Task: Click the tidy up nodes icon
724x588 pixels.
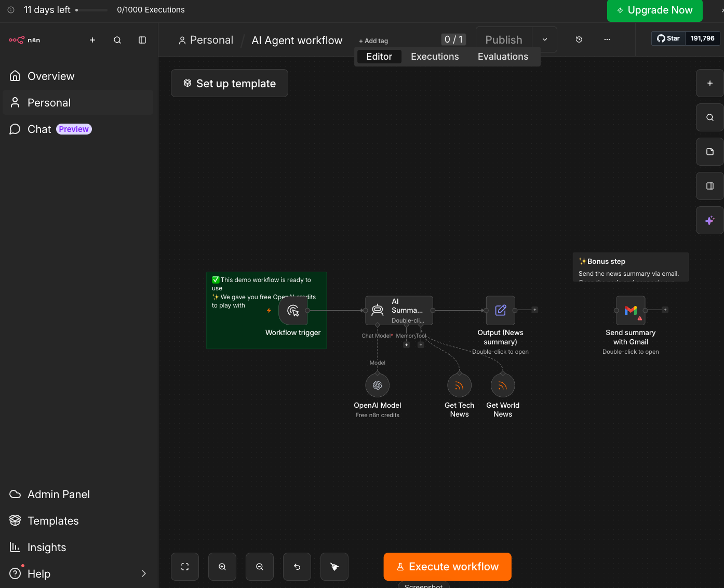Action: pyautogui.click(x=334, y=567)
